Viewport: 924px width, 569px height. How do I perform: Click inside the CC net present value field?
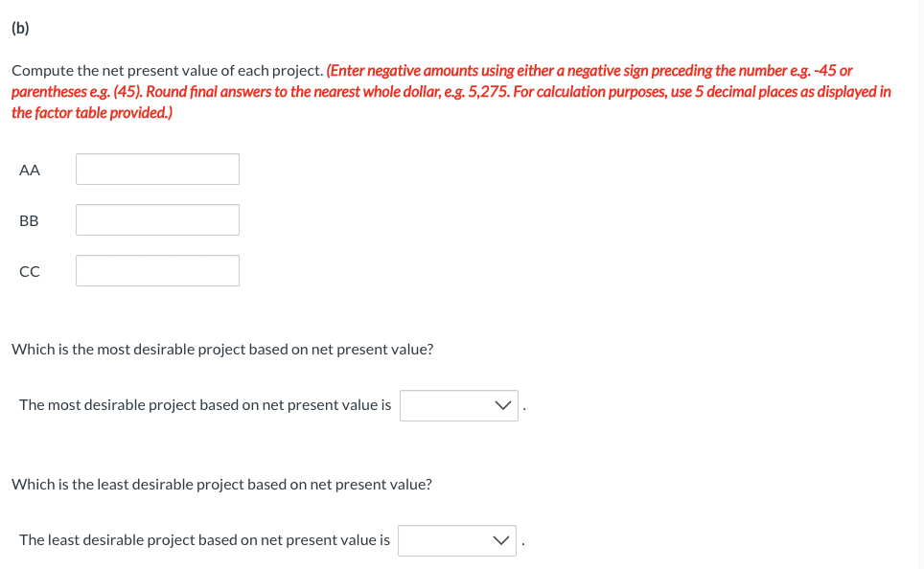tap(156, 270)
